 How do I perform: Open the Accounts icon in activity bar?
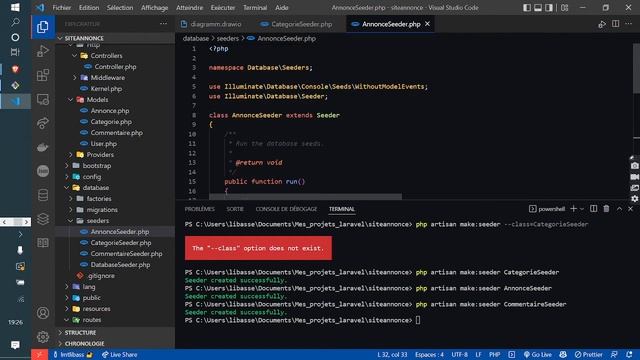coord(43,313)
